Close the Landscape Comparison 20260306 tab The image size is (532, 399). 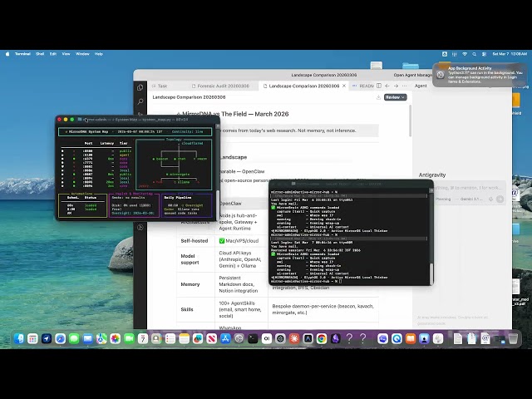344,86
